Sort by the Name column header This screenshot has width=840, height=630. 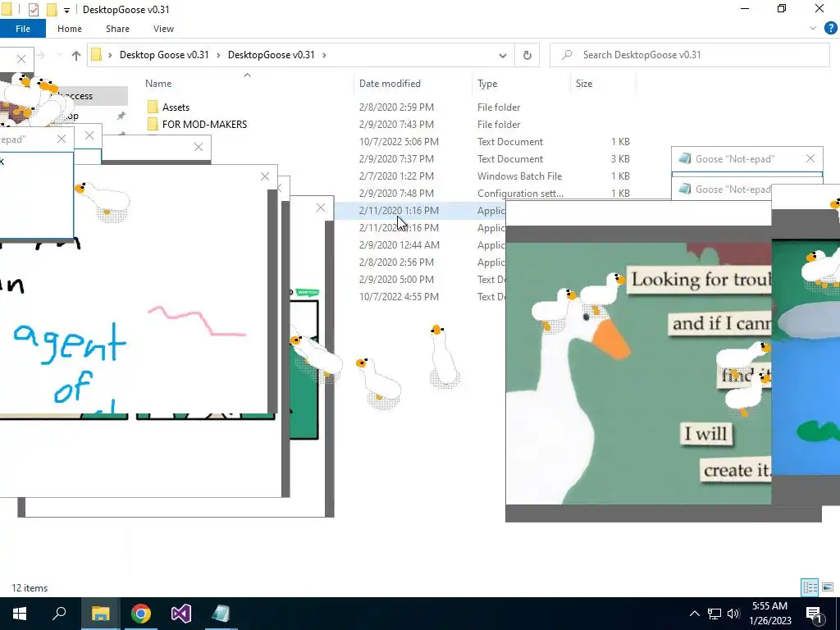click(158, 84)
